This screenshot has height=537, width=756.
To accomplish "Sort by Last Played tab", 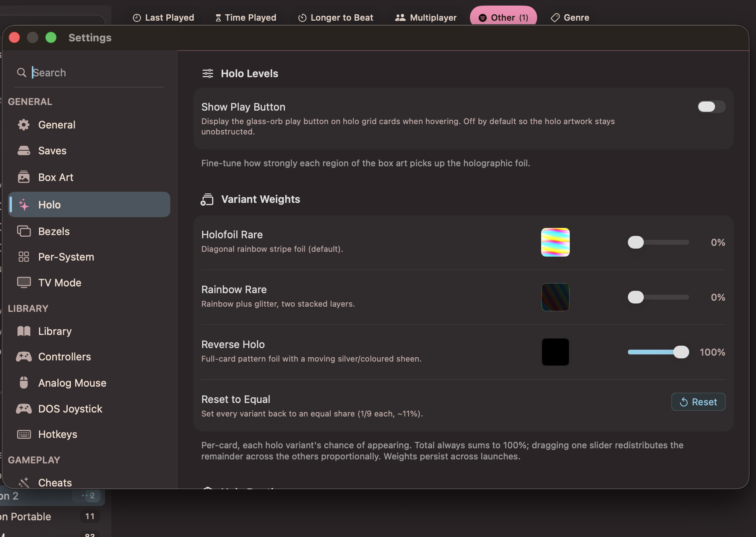I will tap(164, 18).
